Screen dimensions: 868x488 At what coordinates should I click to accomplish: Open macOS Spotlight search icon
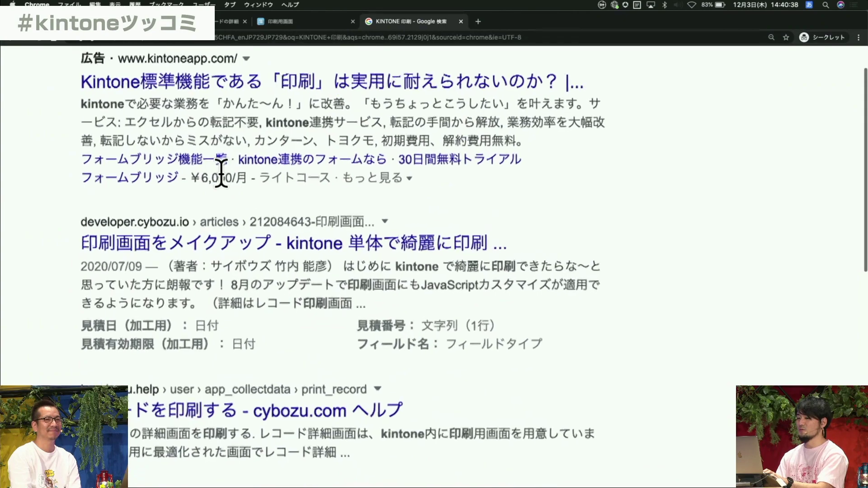pyautogui.click(x=826, y=5)
